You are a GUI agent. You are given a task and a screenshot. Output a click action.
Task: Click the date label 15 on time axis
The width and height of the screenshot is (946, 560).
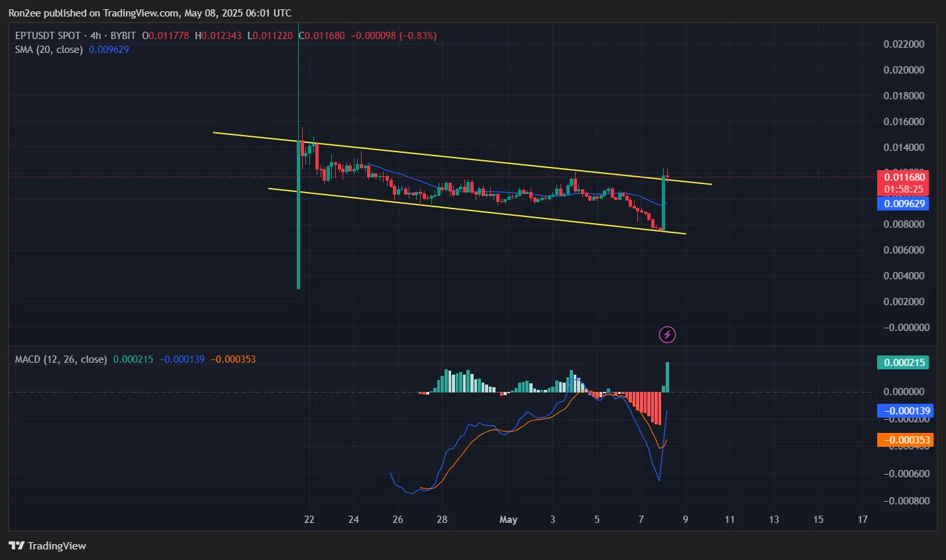[x=818, y=520]
